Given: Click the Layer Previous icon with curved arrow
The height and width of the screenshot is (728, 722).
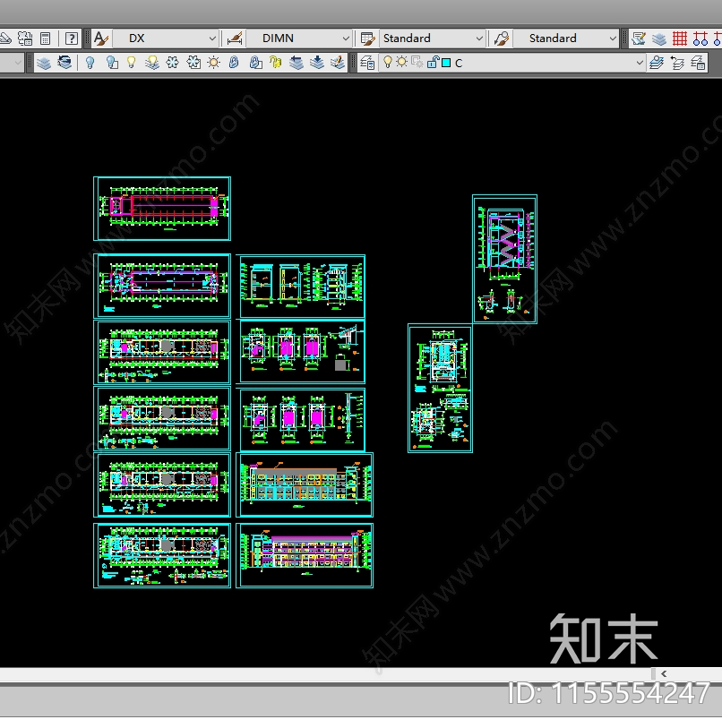Looking at the screenshot, I should tap(64, 63).
